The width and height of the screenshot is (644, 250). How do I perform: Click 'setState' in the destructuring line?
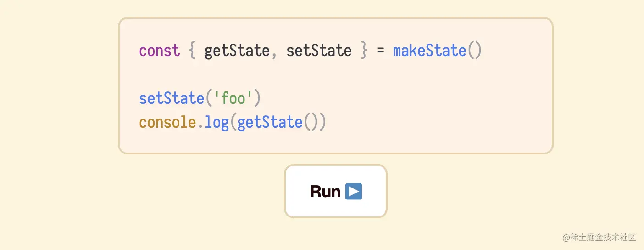[319, 50]
